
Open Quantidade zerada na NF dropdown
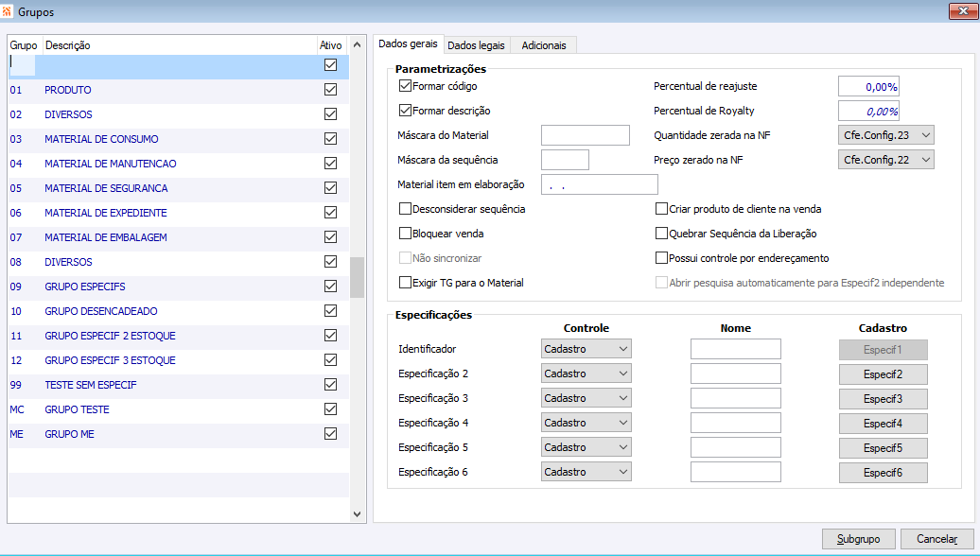point(885,135)
